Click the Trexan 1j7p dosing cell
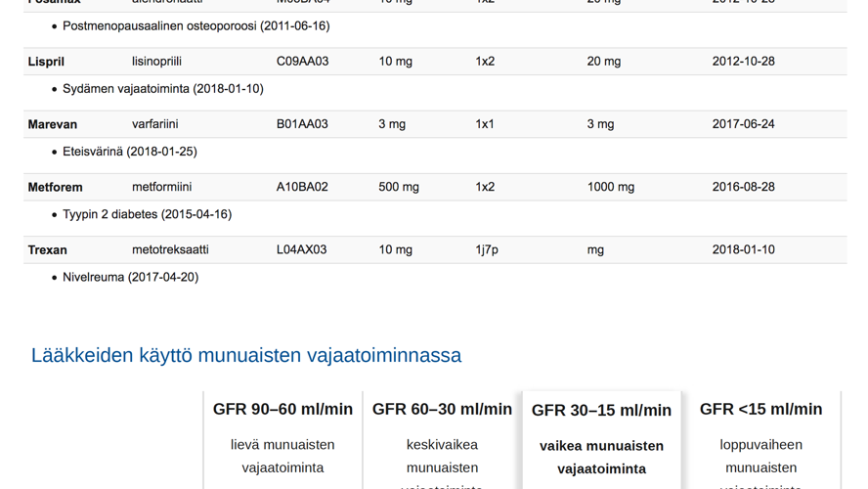The width and height of the screenshot is (868, 489). [486, 249]
